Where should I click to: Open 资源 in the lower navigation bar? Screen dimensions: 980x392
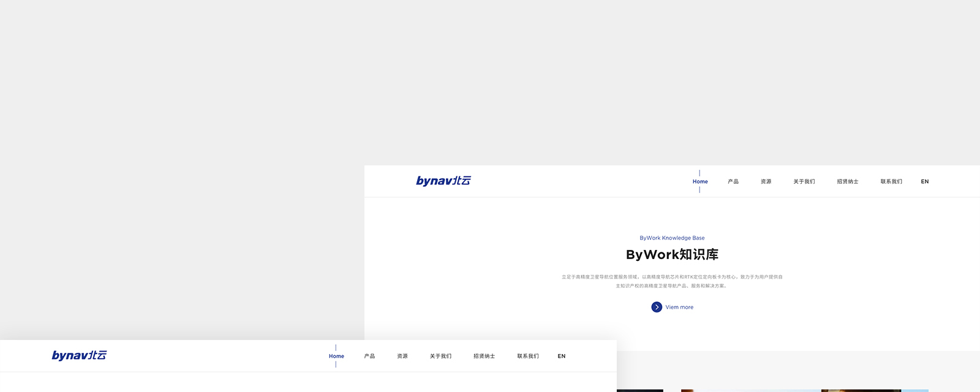point(402,356)
